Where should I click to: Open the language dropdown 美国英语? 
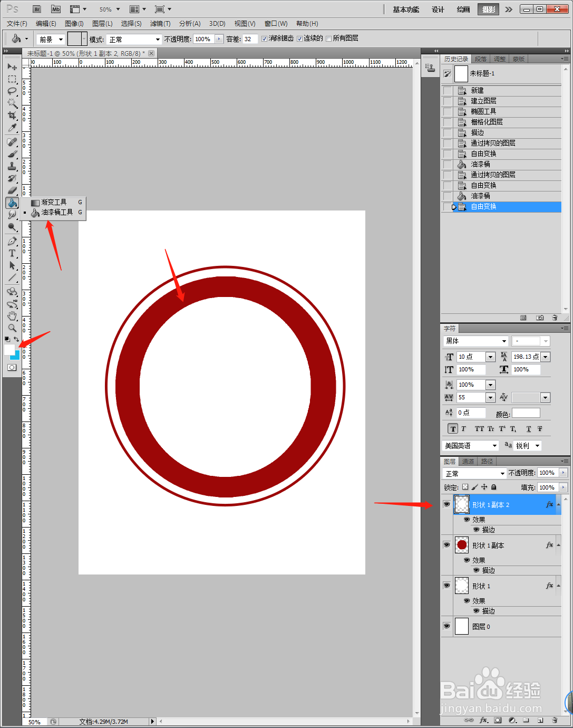tap(470, 446)
